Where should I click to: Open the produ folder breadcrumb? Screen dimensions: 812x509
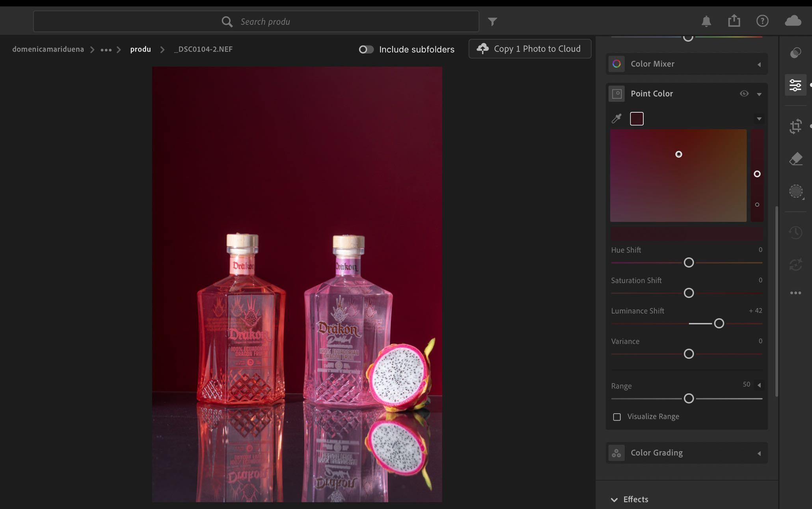[x=140, y=49]
